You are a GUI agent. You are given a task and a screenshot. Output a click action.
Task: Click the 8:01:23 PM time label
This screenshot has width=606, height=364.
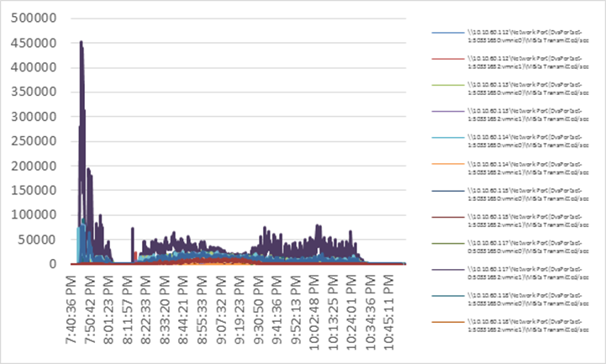(x=108, y=309)
